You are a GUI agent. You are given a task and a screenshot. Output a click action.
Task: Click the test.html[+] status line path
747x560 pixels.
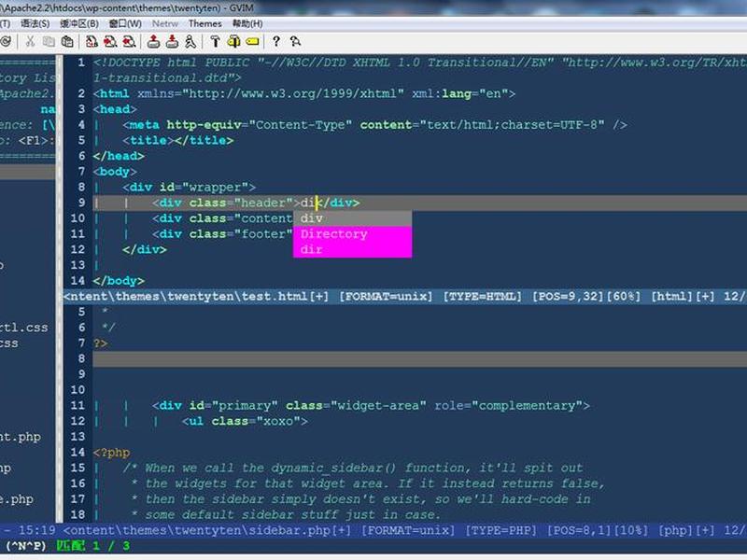pyautogui.click(x=196, y=297)
